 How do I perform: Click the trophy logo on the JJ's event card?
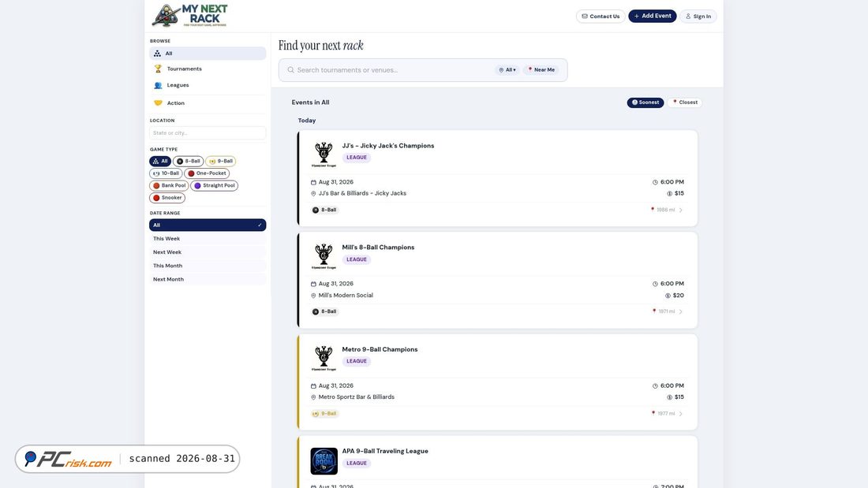pos(324,155)
